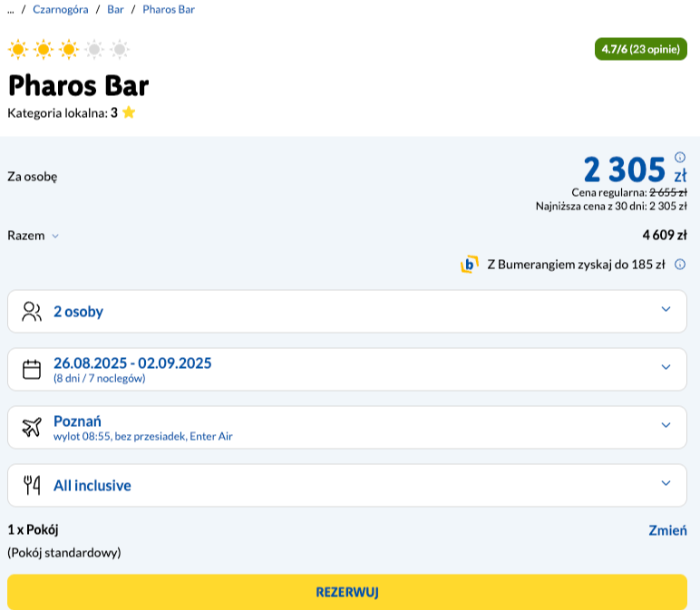Viewport: 700px width, 610px height.
Task: Click the calendar icon in the dates field
Action: click(32, 370)
